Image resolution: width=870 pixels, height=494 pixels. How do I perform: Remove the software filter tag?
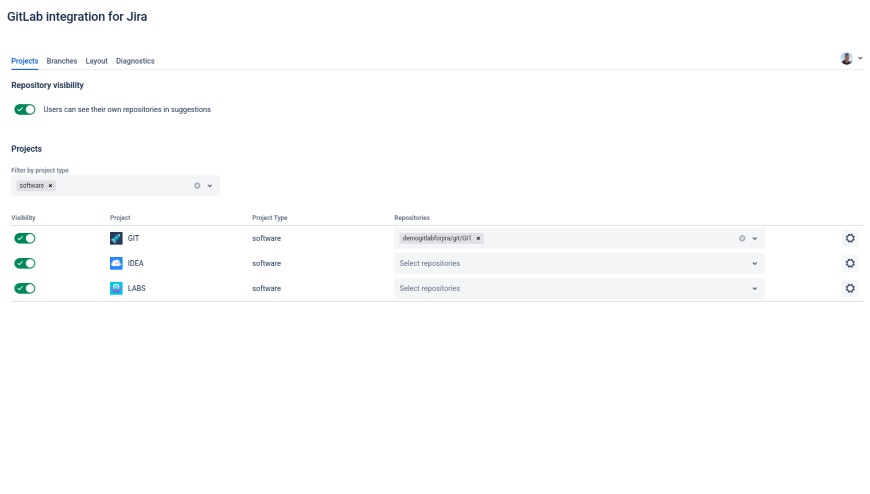point(50,185)
